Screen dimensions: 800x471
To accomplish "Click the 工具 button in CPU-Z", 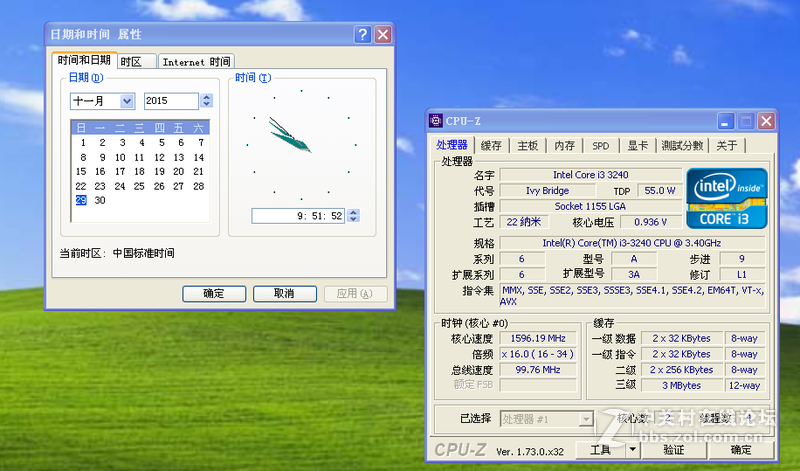I will coord(601,450).
